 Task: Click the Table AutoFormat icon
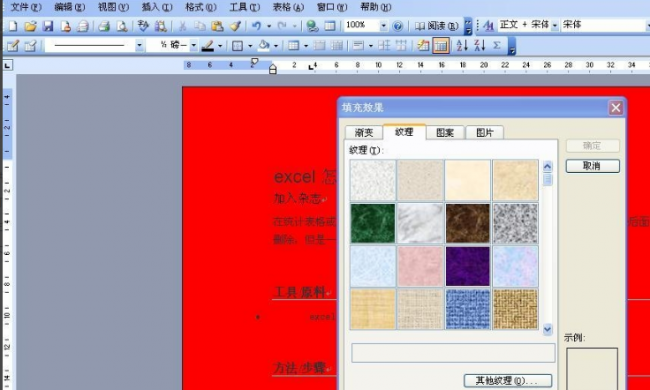[x=423, y=46]
